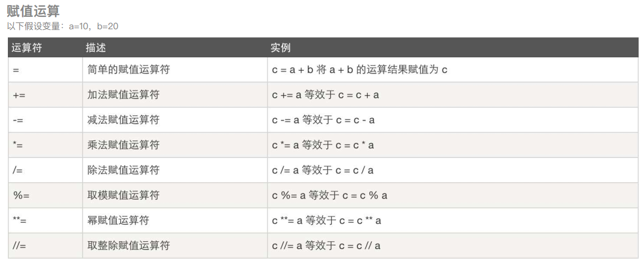The height and width of the screenshot is (262, 644).
Task: Click the **= operator cell
Action: (x=19, y=220)
